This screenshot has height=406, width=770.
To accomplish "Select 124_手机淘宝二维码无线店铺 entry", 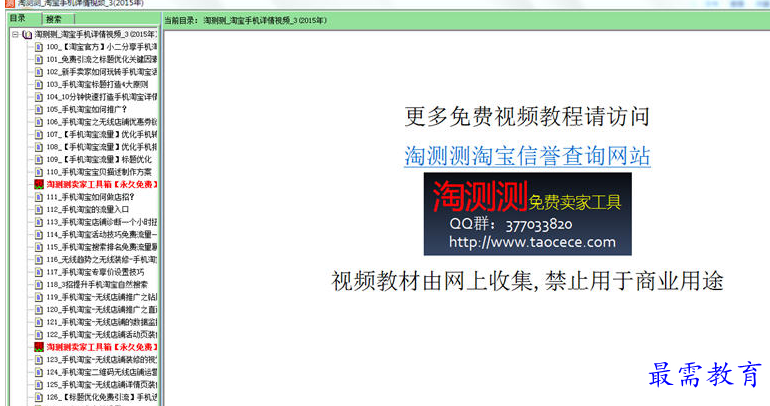I will coord(102,372).
